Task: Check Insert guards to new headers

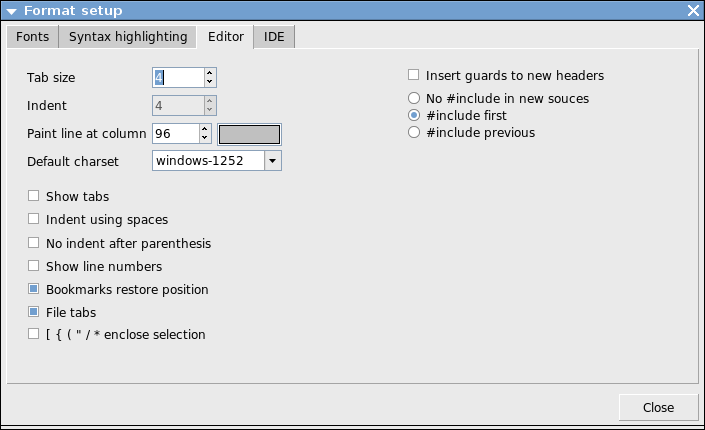Action: 414,75
